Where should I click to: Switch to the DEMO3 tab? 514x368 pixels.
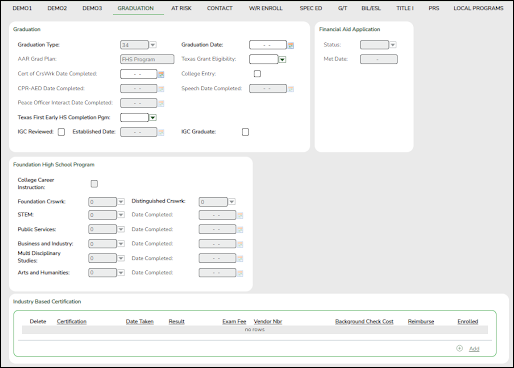pos(92,8)
